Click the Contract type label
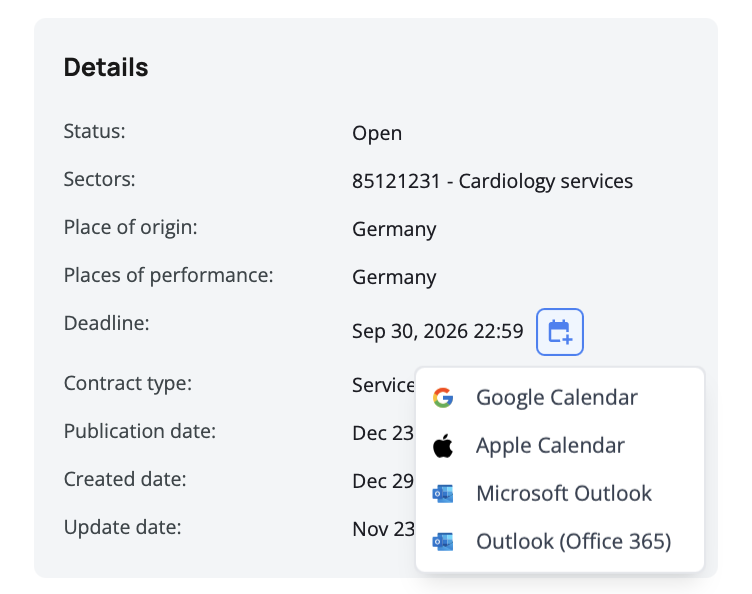752x594 pixels. point(127,383)
